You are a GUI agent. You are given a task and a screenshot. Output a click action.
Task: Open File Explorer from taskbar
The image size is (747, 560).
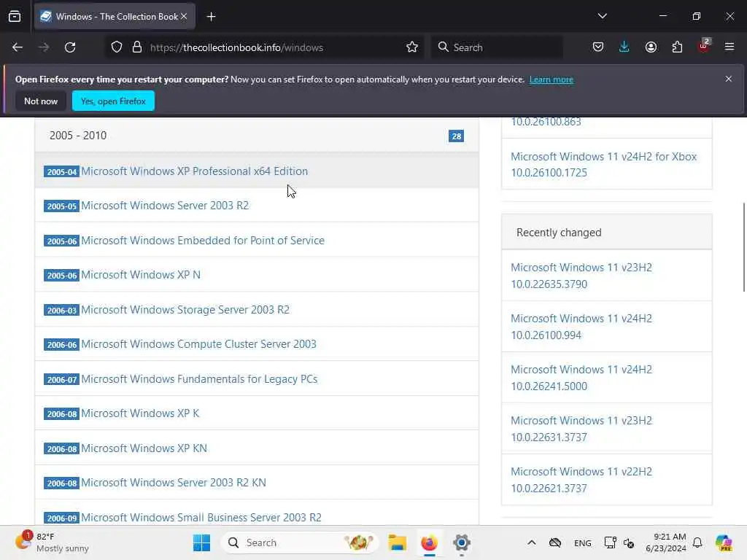pos(397,542)
